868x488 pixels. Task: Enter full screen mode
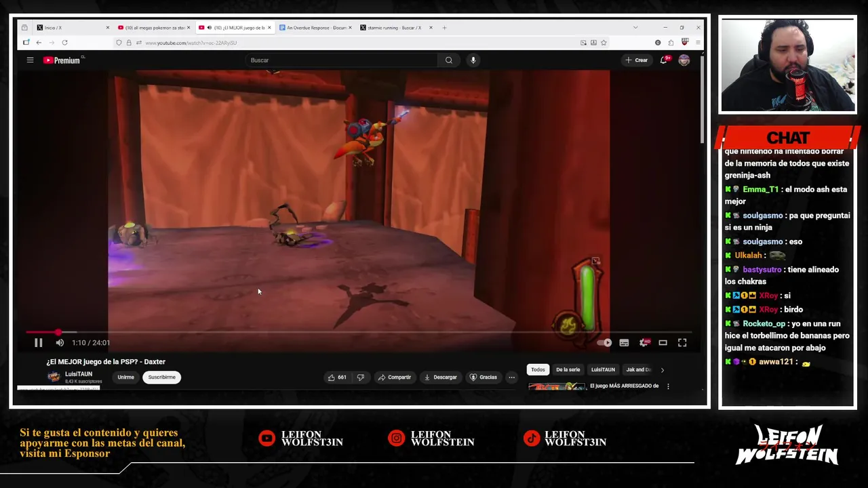coord(682,343)
